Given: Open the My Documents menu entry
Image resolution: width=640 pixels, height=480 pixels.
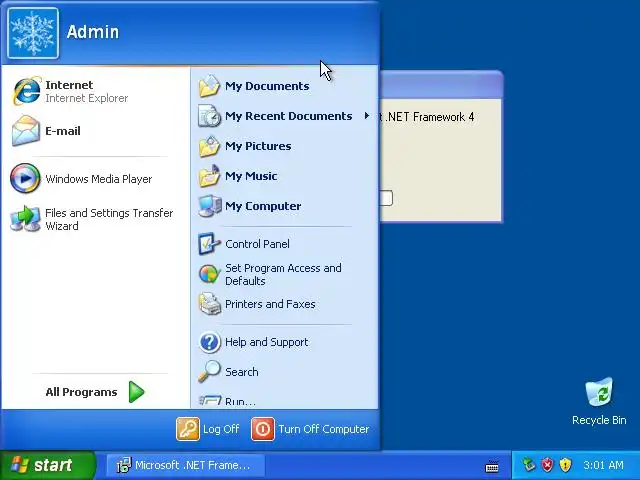Looking at the screenshot, I should [284, 86].
